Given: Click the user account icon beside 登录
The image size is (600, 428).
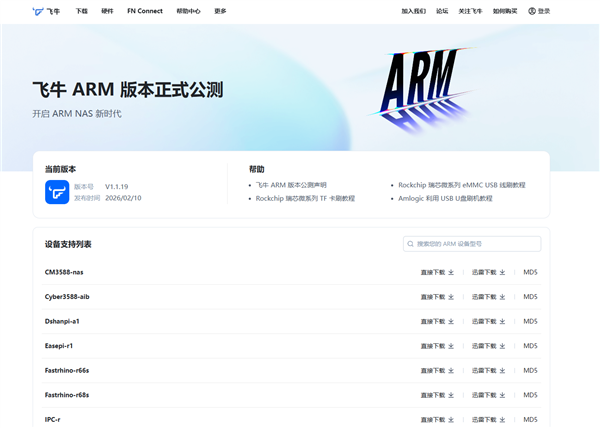Looking at the screenshot, I should (532, 11).
